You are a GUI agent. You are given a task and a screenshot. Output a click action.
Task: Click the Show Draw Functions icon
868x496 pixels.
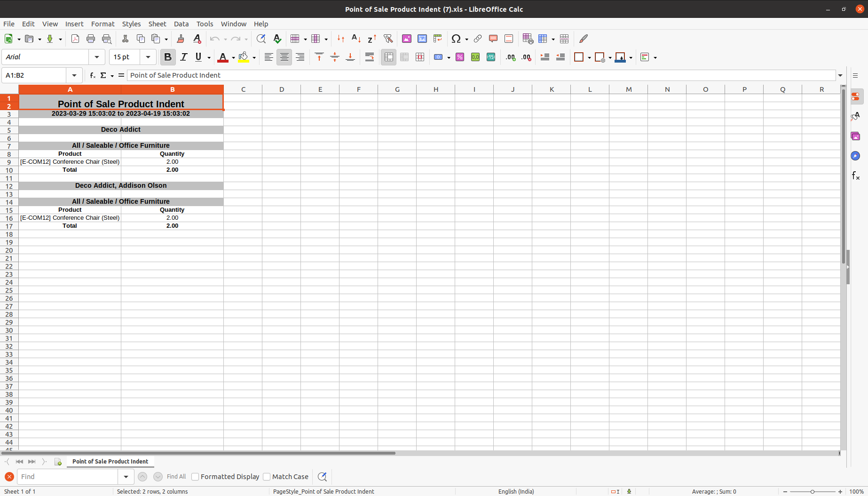pyautogui.click(x=584, y=39)
